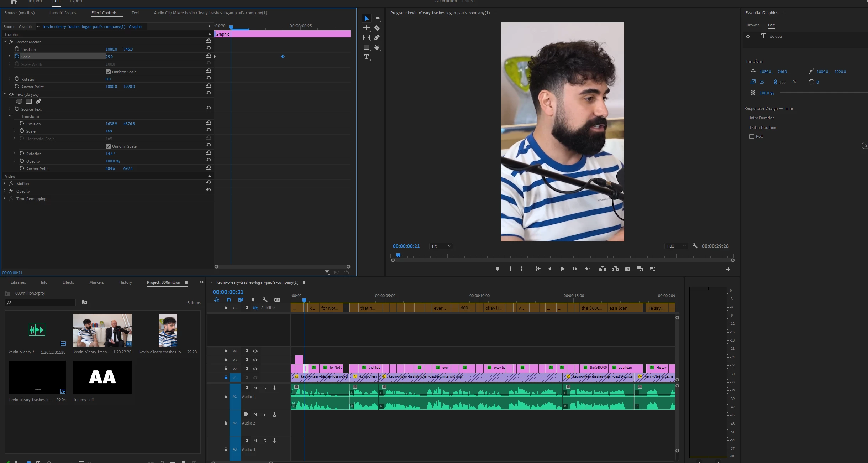Image resolution: width=868 pixels, height=463 pixels.
Task: Toggle snap in timeline magnet icon
Action: pos(229,300)
